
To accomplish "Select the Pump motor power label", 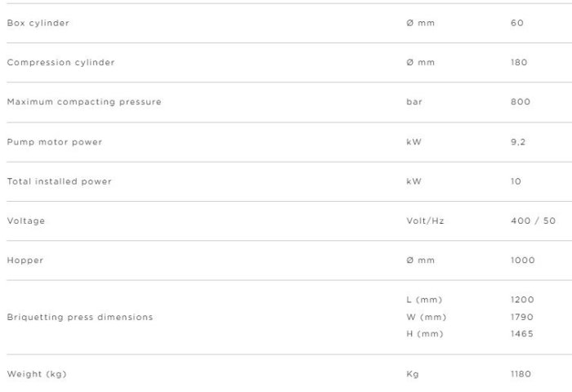I will pos(55,142).
